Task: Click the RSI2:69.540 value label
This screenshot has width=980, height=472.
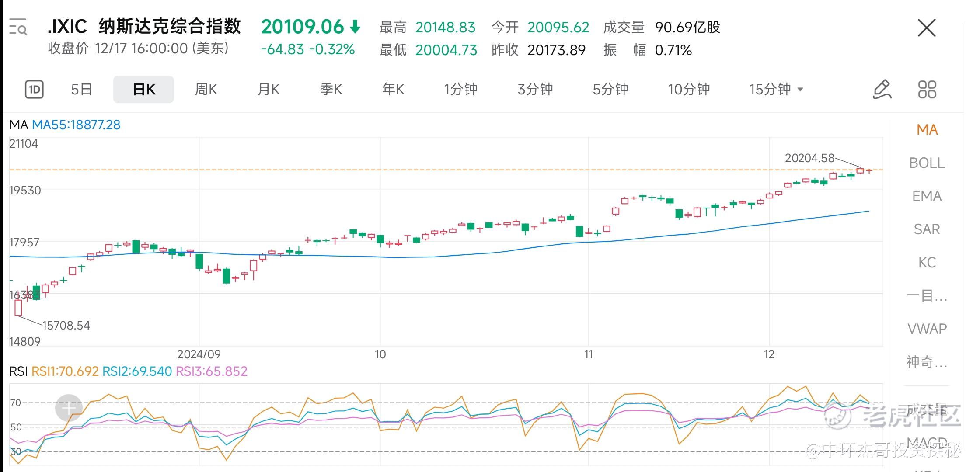Action: pos(137,371)
